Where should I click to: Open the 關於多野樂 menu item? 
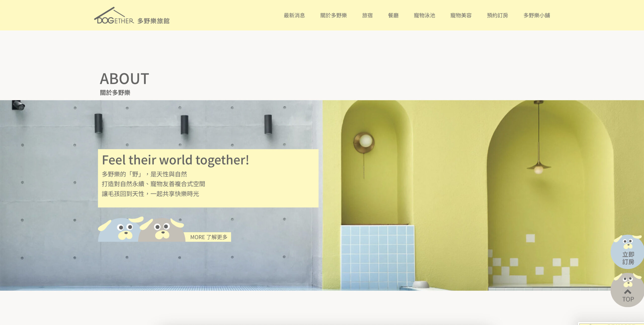[x=334, y=15]
